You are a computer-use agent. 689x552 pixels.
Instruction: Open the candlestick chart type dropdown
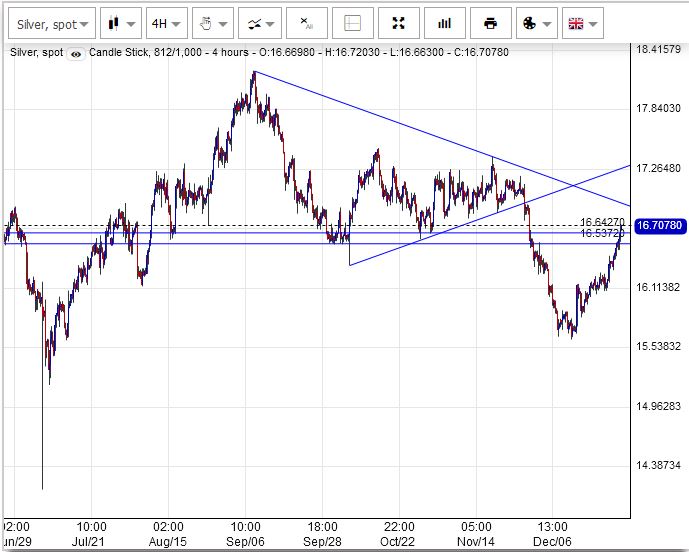click(x=121, y=23)
